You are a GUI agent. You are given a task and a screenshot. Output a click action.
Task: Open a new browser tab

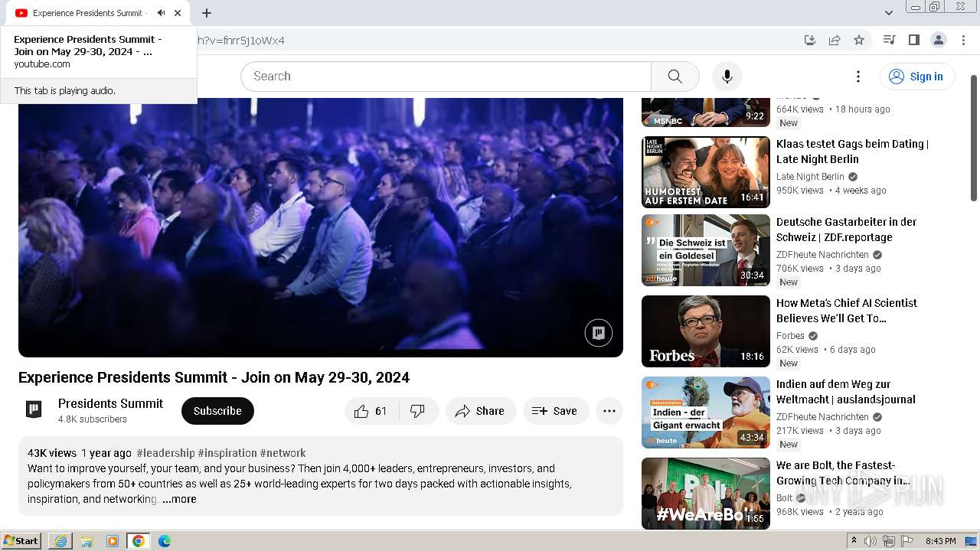click(x=207, y=13)
